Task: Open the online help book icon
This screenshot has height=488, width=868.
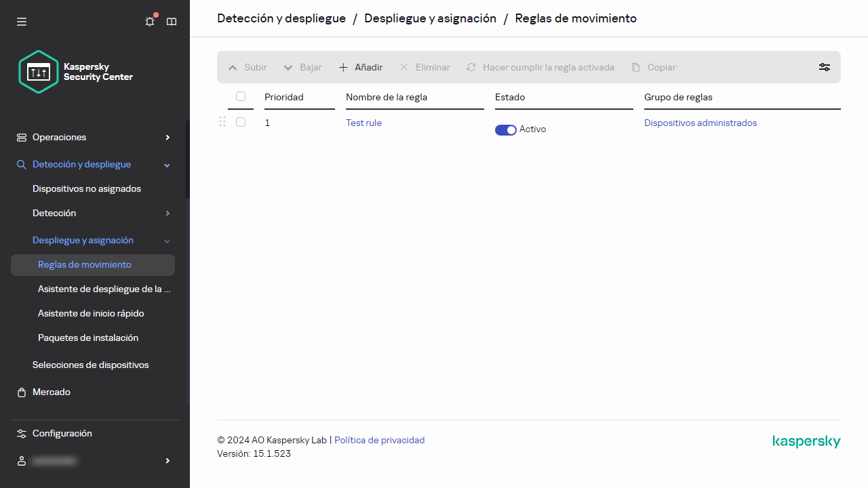Action: [x=172, y=22]
